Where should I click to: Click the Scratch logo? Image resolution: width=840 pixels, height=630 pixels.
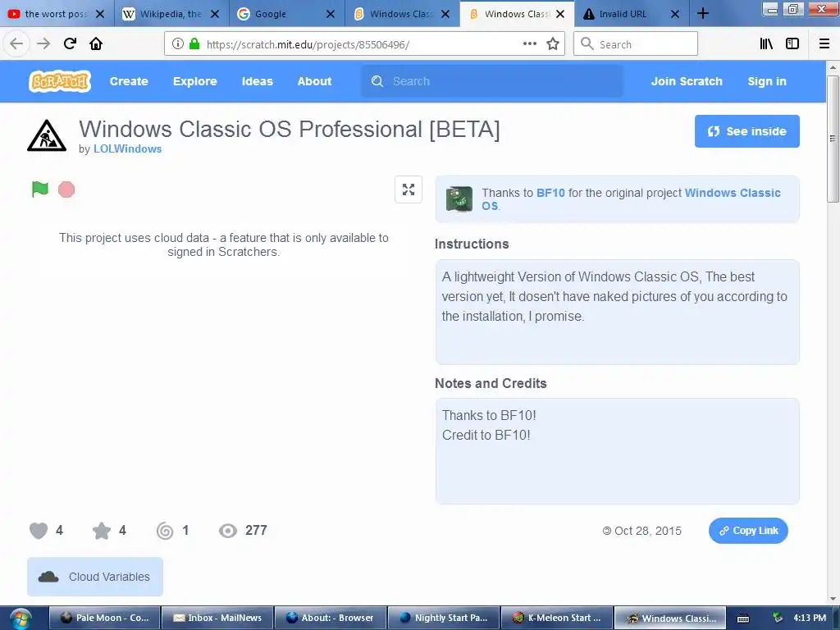(x=59, y=81)
